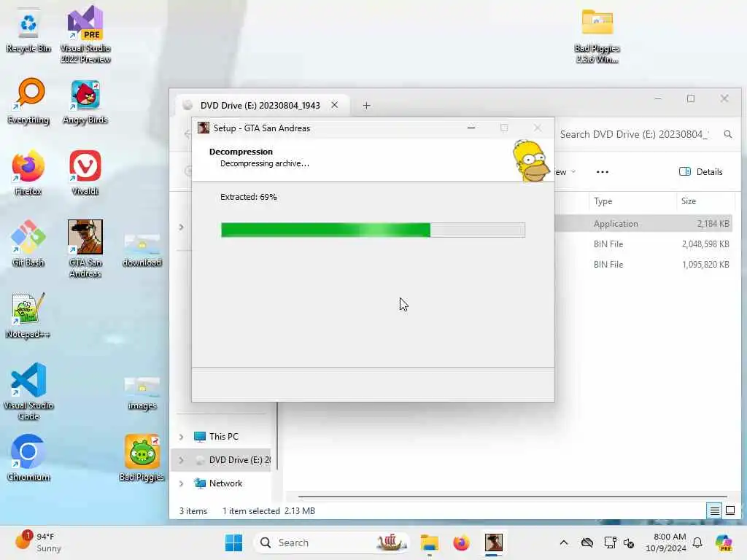Open the clock showing 8:00 AM 10/9/2024
Image resolution: width=747 pixels, height=560 pixels.
665,542
